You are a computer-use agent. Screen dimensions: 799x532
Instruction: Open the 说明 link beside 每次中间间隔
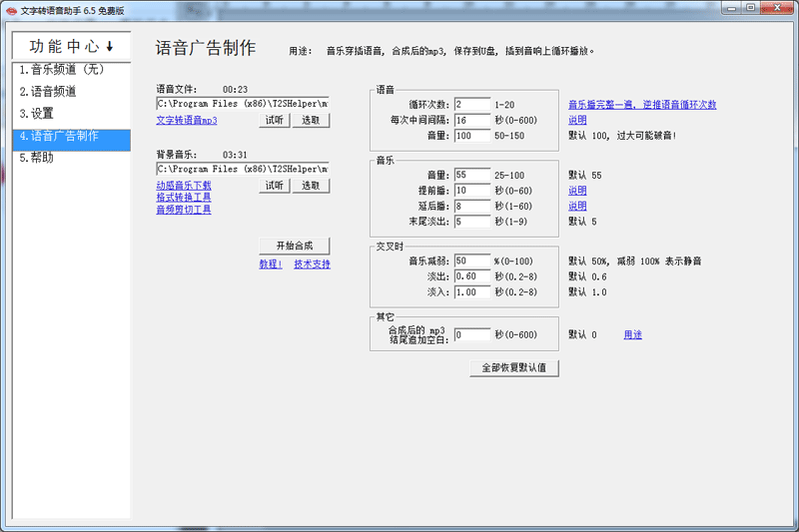(577, 120)
